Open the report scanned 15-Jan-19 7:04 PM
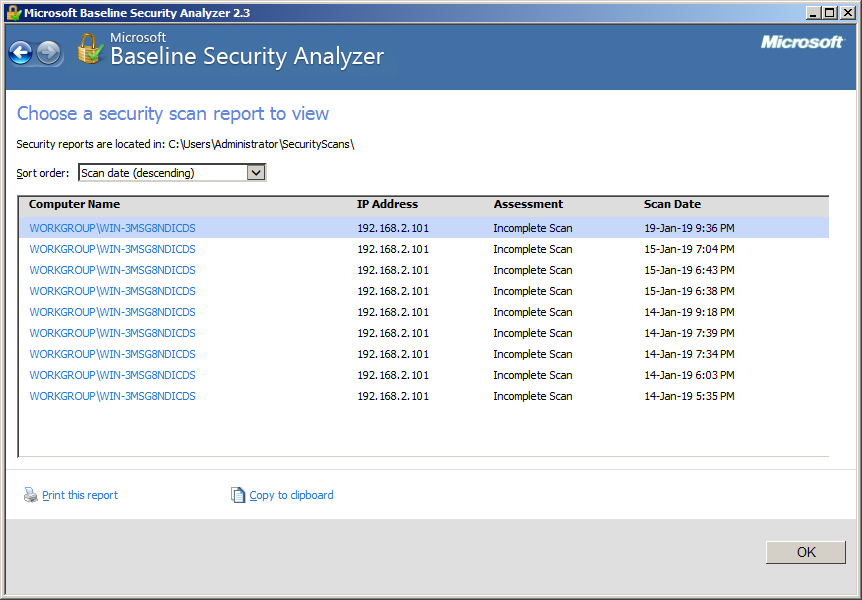Screen dimensions: 862x600 click(x=112, y=249)
